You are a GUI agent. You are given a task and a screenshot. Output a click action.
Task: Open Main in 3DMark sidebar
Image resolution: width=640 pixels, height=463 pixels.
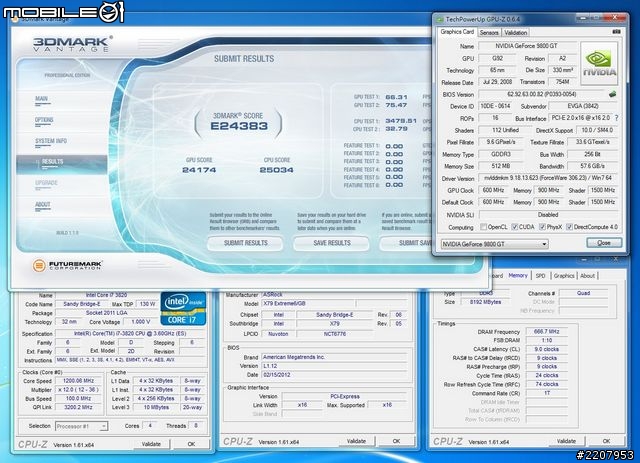pyautogui.click(x=42, y=100)
